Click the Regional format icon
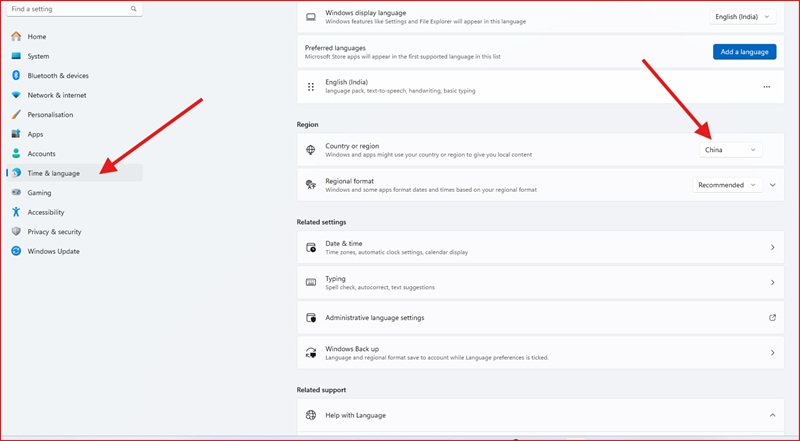800x441 pixels. 311,185
